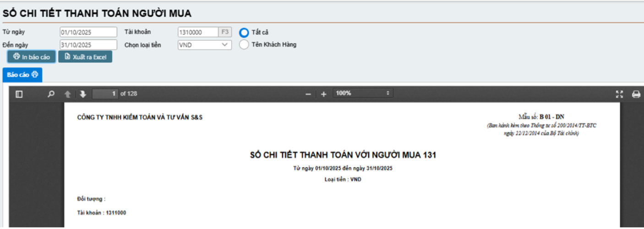Switch to the "Báo cáo" tab
Screen dimensions: 644x229
tap(22, 75)
